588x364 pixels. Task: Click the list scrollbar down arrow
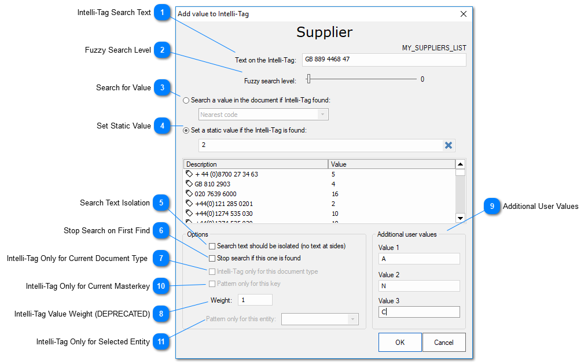click(460, 218)
